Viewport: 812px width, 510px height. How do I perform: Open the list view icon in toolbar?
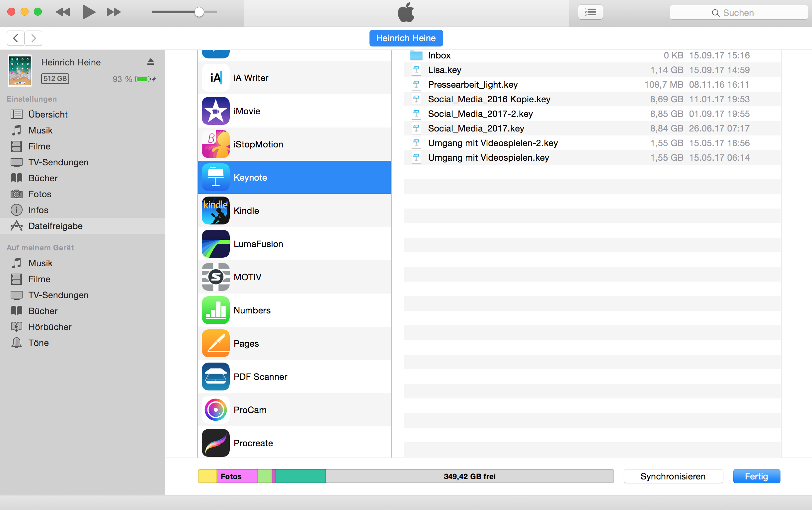pyautogui.click(x=590, y=13)
